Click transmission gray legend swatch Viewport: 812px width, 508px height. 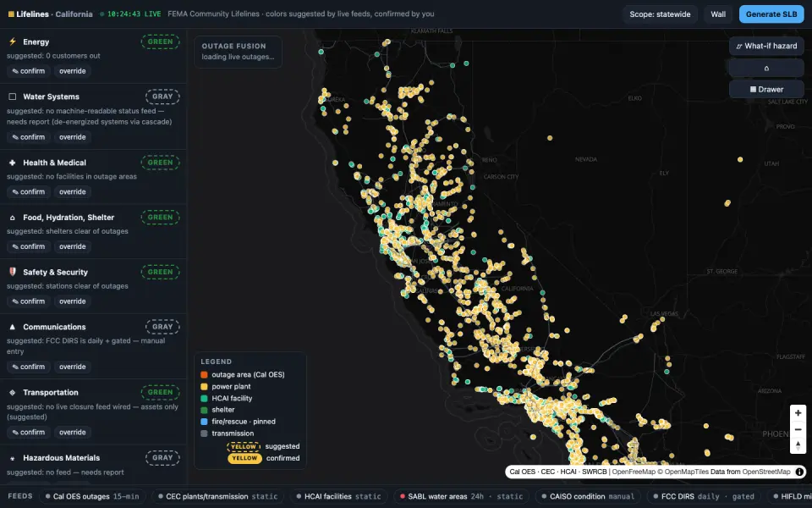pyautogui.click(x=204, y=433)
